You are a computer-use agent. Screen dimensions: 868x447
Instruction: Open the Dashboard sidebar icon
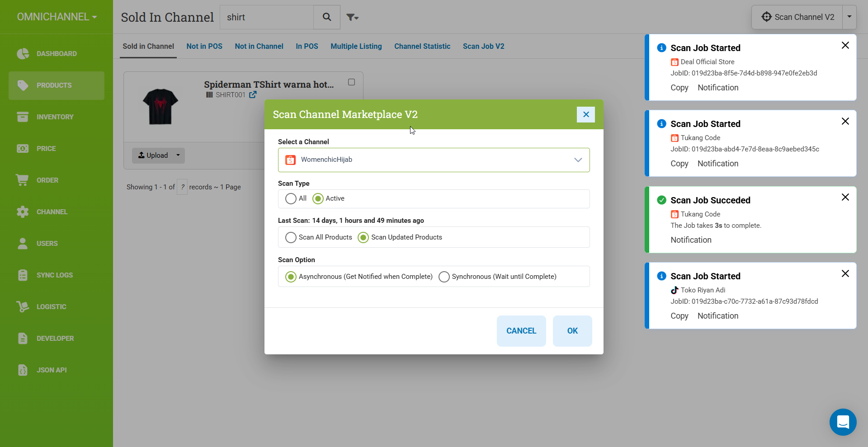pyautogui.click(x=23, y=54)
